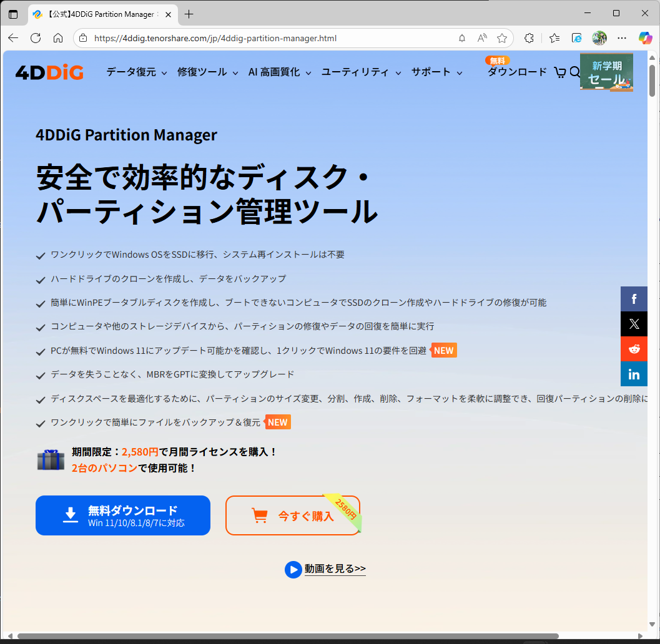Click the browser back arrow
Viewport: 660px width, 644px height.
[x=14, y=38]
